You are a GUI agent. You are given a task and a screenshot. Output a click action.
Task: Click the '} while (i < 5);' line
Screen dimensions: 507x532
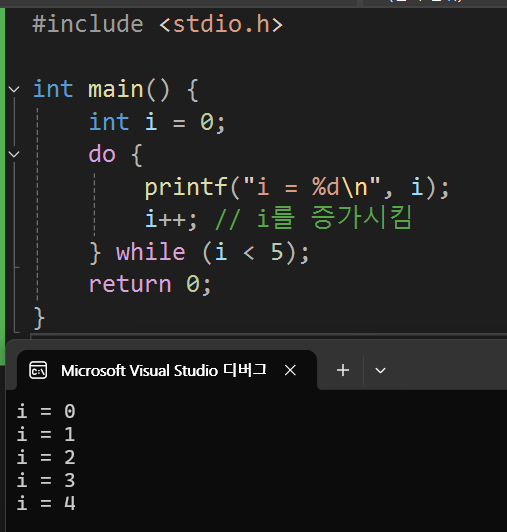200,252
